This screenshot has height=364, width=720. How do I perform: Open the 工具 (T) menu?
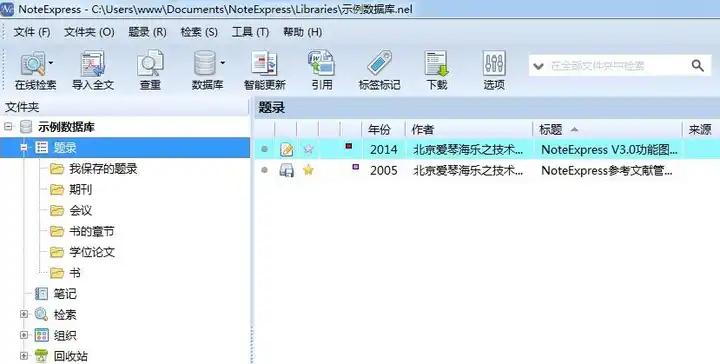[x=250, y=32]
